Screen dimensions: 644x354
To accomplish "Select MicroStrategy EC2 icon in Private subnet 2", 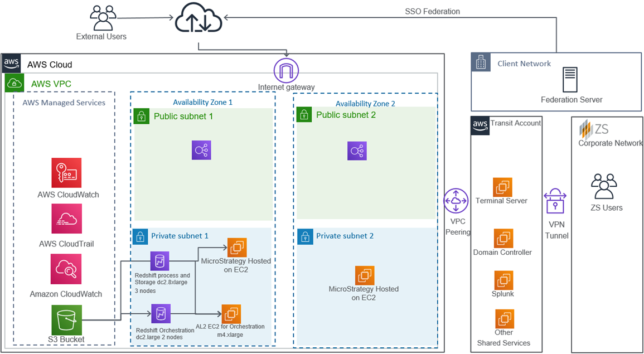I will [x=365, y=275].
